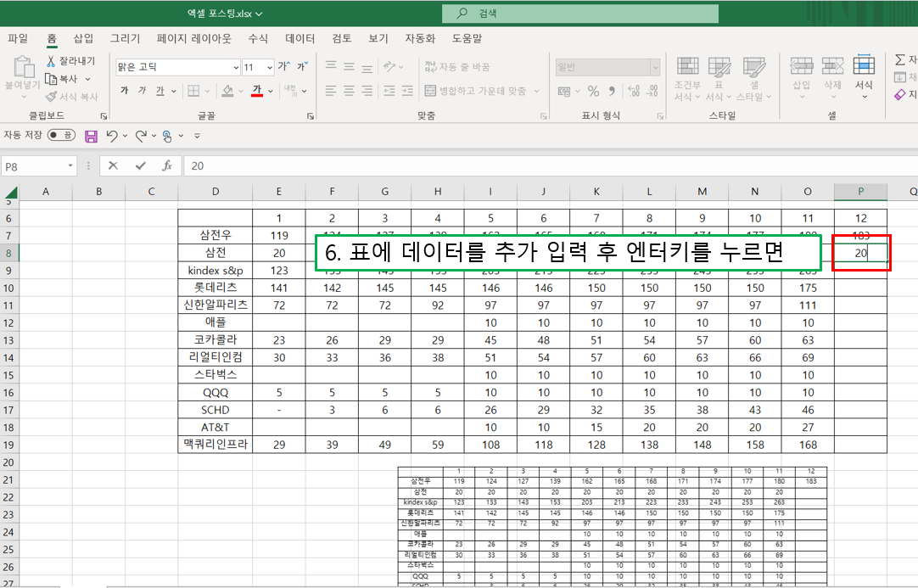Select column D header

216,192
